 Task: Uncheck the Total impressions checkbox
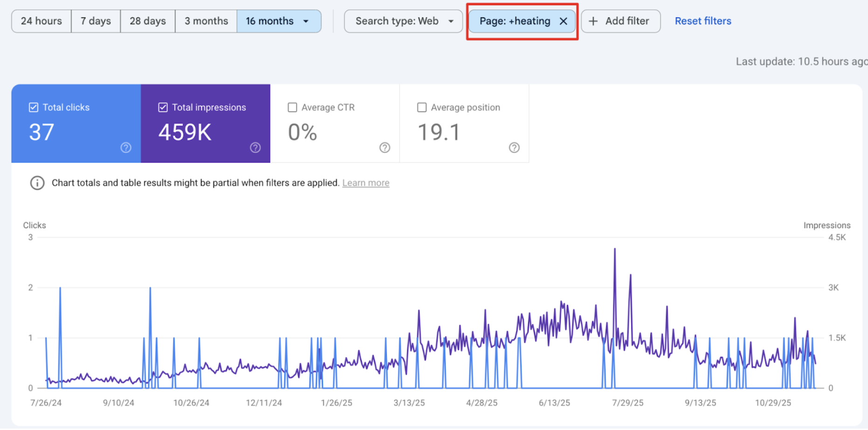[x=163, y=108]
